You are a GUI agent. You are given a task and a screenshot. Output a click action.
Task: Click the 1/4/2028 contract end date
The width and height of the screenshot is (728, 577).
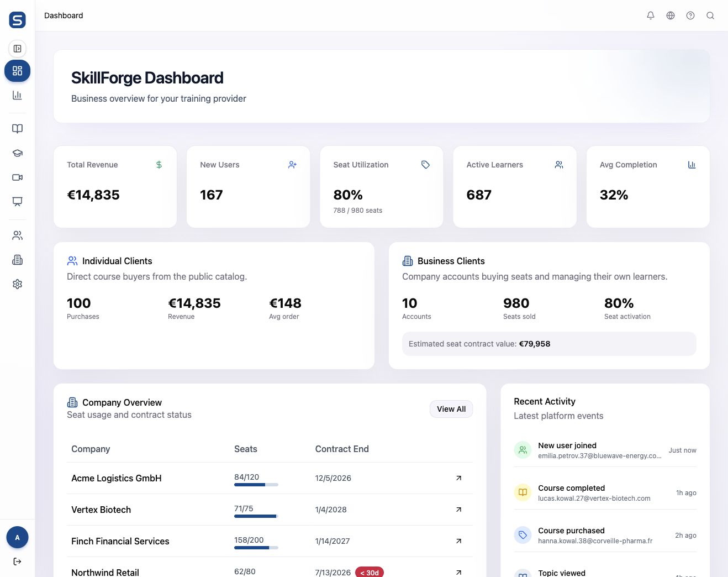click(x=331, y=510)
